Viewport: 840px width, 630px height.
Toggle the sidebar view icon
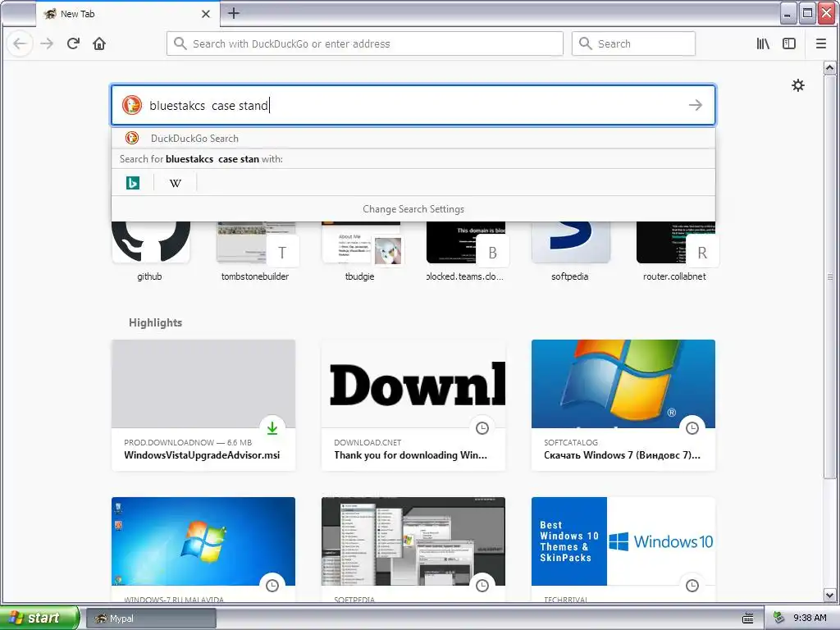coord(789,43)
